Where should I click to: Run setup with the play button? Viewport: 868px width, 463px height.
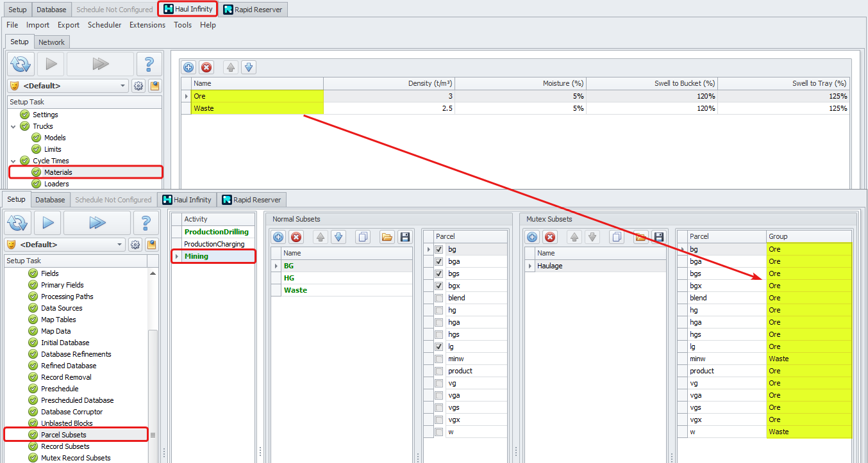pyautogui.click(x=51, y=64)
